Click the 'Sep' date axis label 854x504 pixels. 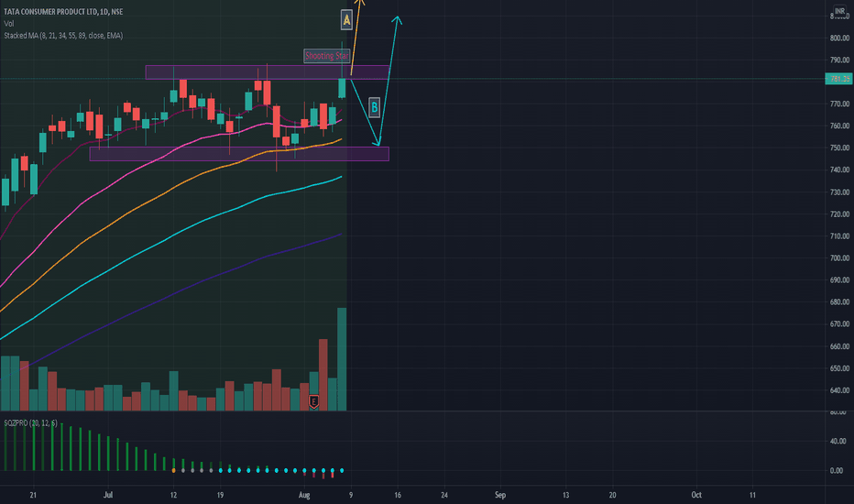coord(500,495)
